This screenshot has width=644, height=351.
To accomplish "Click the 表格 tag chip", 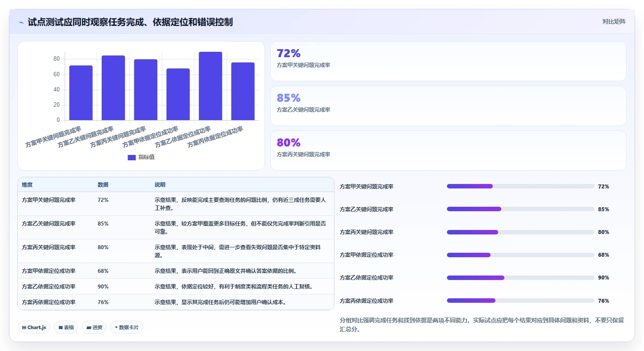I will (x=66, y=327).
